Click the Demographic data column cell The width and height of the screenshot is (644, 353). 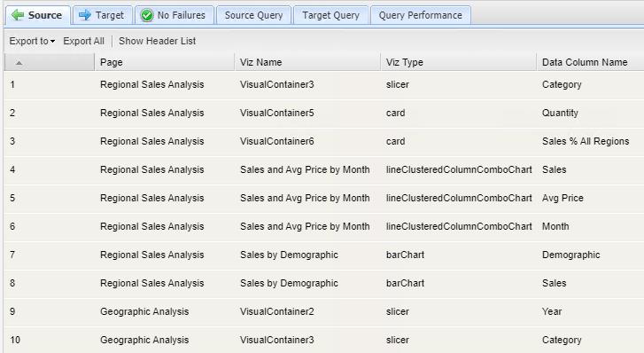coord(570,255)
